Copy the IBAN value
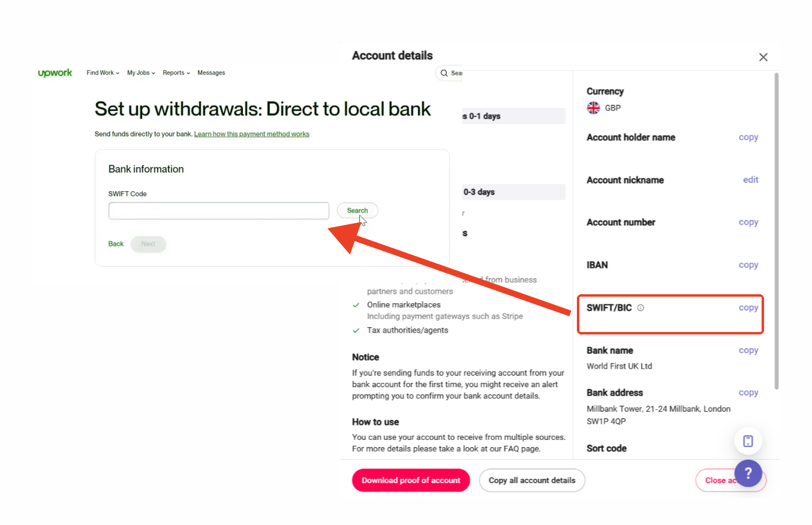Viewport: 812px width, 525px height. click(748, 265)
